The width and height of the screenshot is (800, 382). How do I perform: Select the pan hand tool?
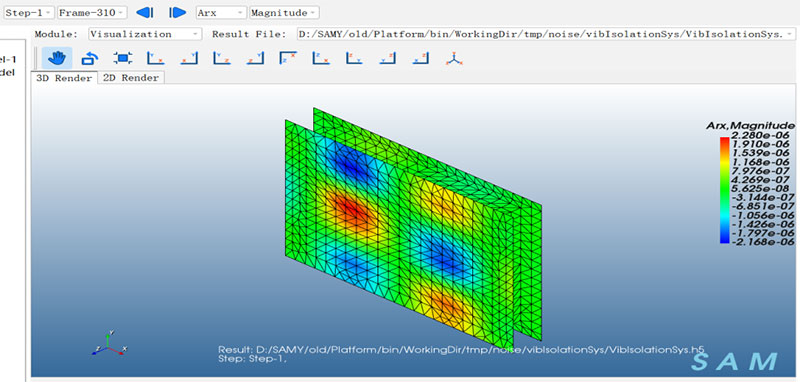tap(57, 58)
